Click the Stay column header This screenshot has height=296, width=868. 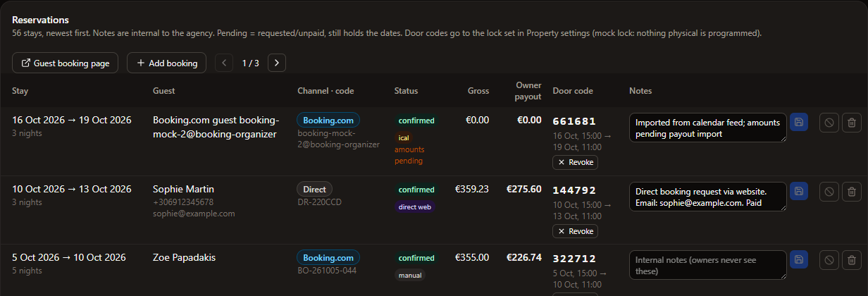[x=20, y=91]
